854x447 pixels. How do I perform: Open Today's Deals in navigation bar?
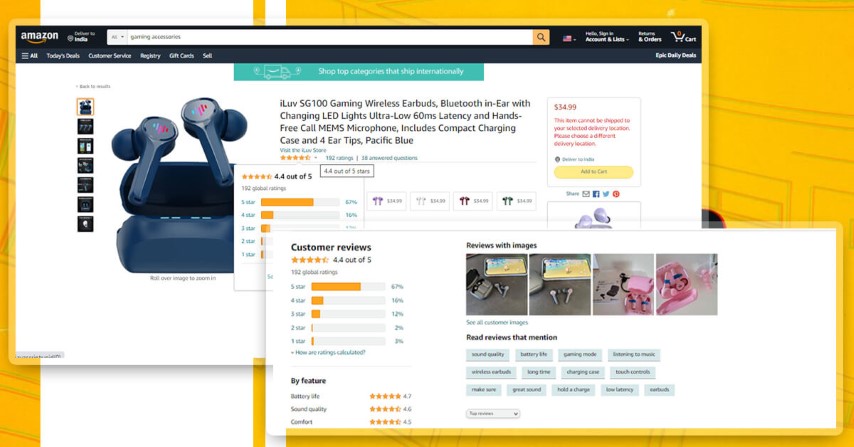pyautogui.click(x=63, y=56)
